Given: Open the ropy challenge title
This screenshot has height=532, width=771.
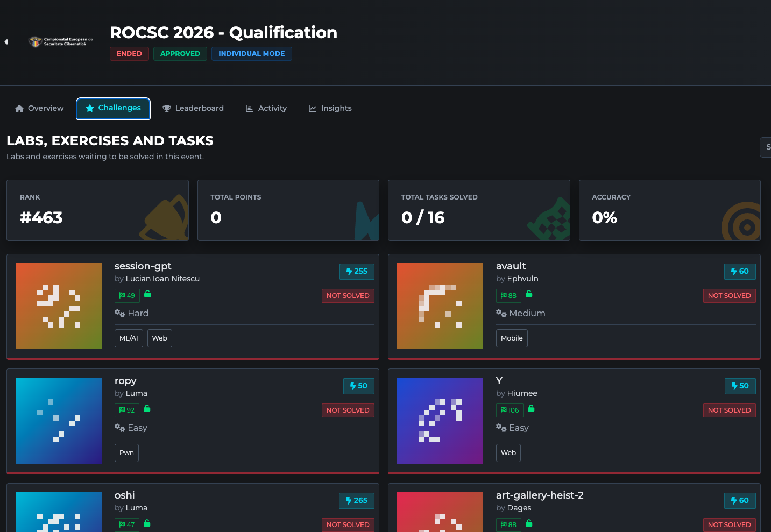Looking at the screenshot, I should 125,381.
